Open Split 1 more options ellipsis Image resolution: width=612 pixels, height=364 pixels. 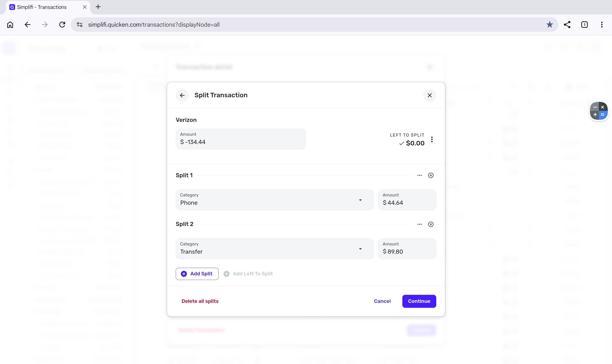pos(419,175)
